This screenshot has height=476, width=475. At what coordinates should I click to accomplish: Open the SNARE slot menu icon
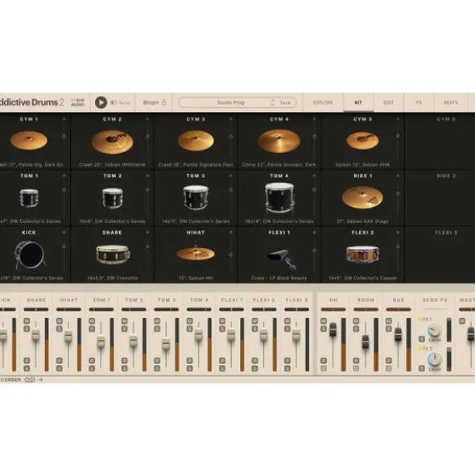[147, 233]
